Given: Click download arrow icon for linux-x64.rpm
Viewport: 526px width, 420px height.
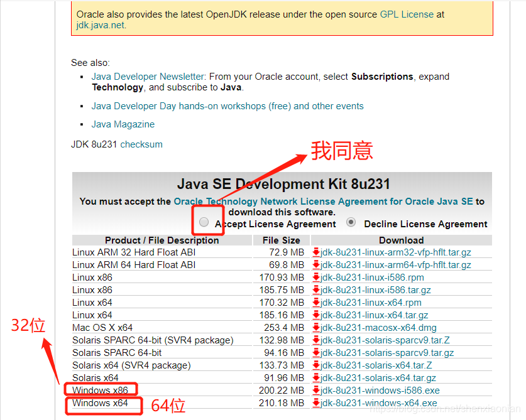Looking at the screenshot, I should pyautogui.click(x=315, y=303).
